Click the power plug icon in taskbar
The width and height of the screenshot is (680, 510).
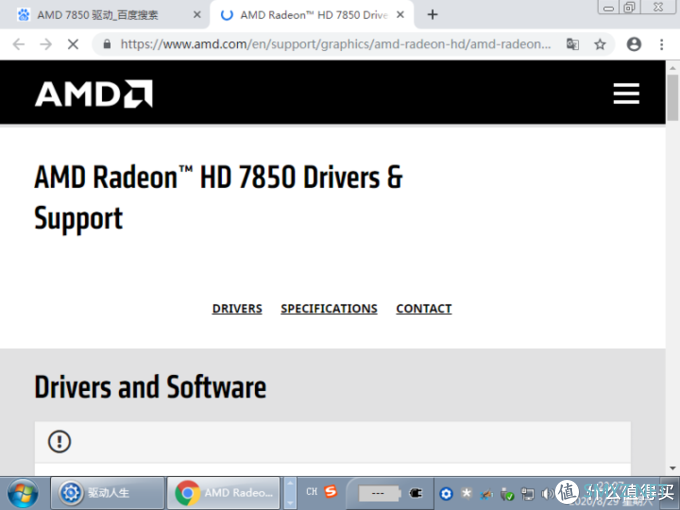pos(416,493)
